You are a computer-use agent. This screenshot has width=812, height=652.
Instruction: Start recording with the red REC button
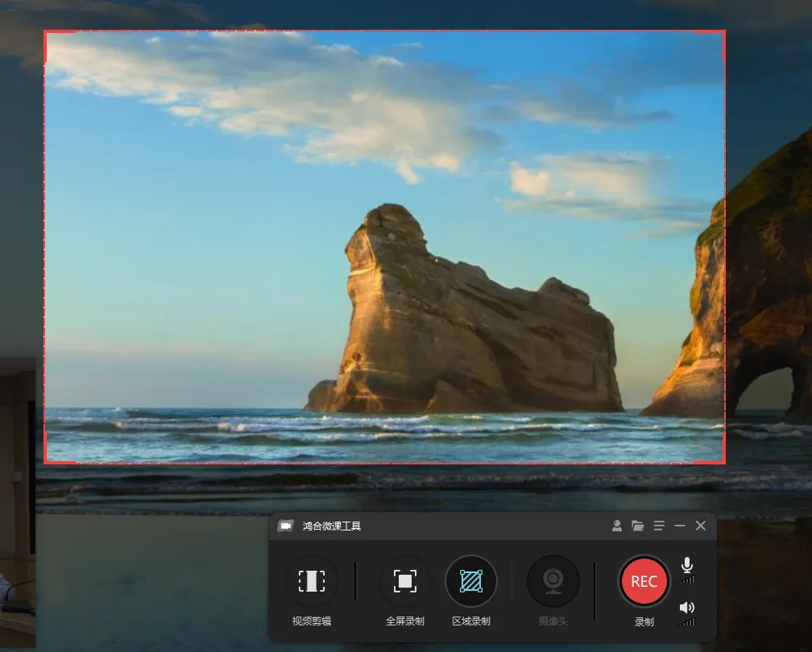[x=644, y=581]
